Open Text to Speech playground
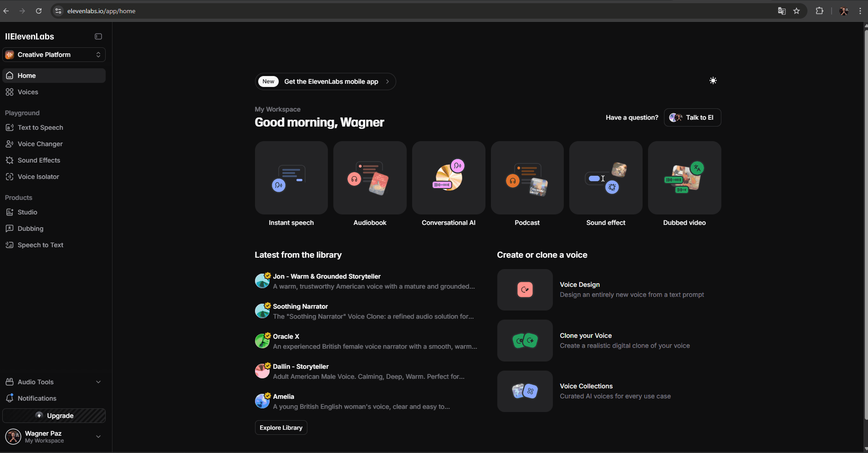This screenshot has width=868, height=453. [54, 127]
